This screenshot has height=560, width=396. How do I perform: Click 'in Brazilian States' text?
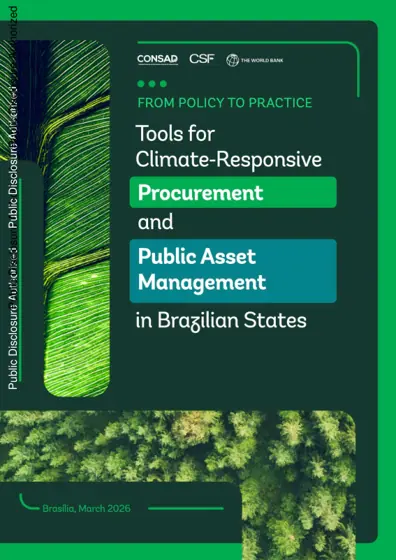[x=221, y=321]
